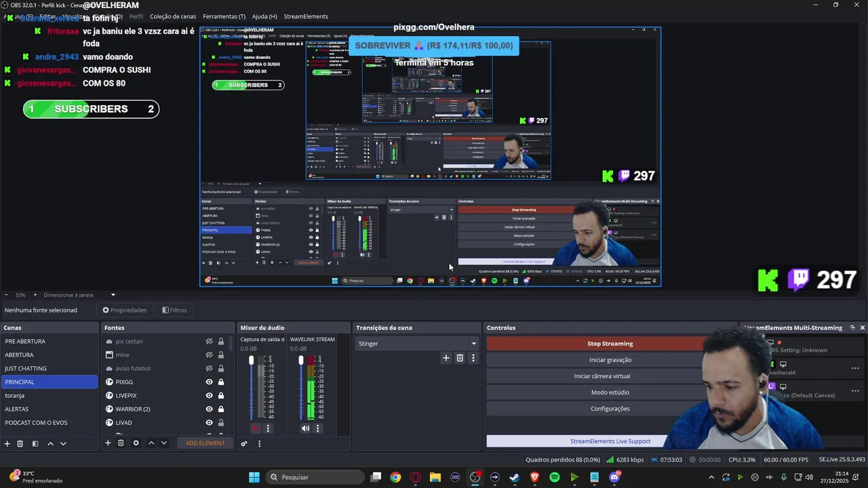This screenshot has height=488, width=868.
Task: Open Configurações from Controles panel
Action: tap(610, 409)
